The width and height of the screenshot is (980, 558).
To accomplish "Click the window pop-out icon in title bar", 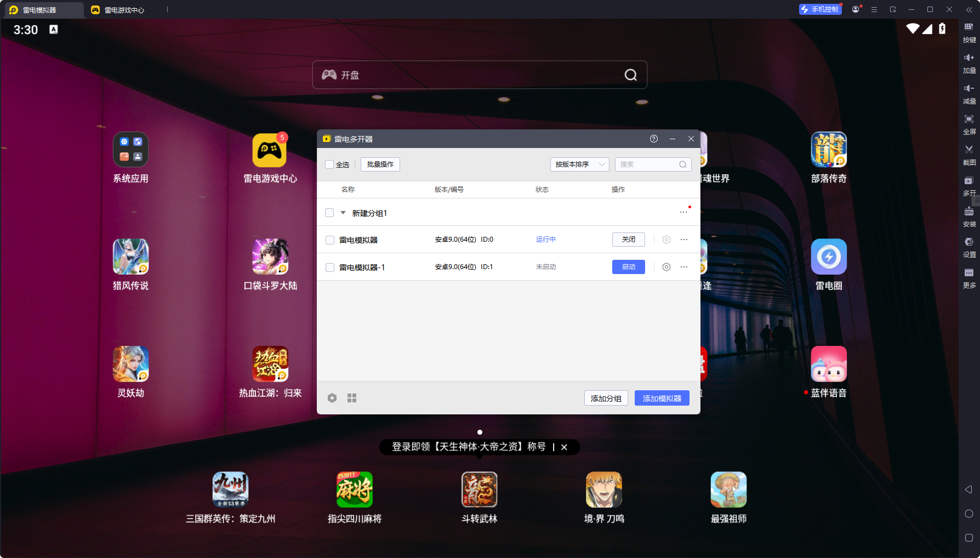I will point(893,9).
